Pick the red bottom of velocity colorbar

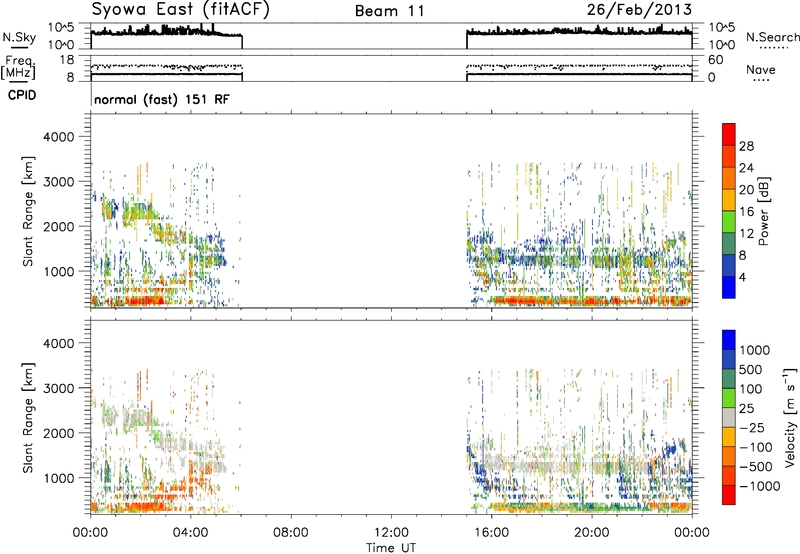[x=729, y=495]
